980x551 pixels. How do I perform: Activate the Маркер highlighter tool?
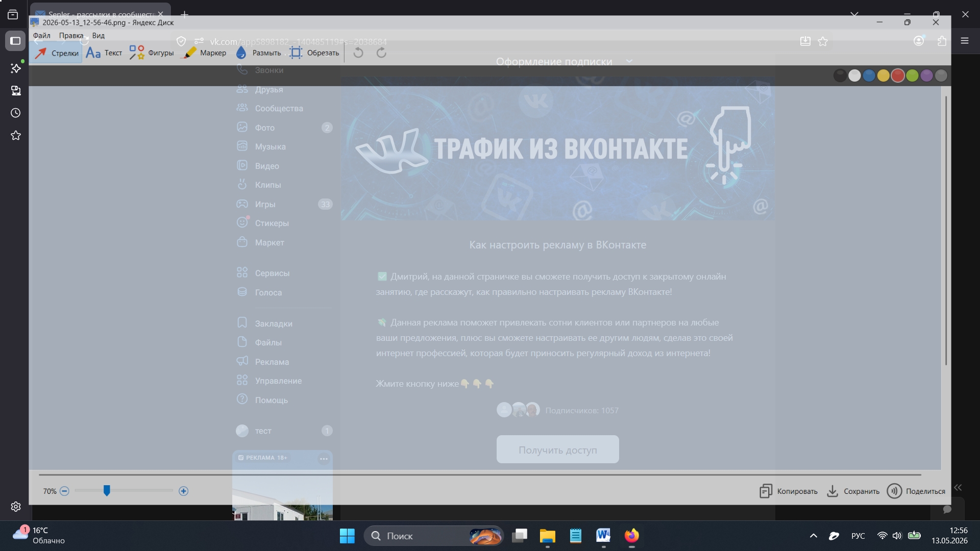pos(205,53)
